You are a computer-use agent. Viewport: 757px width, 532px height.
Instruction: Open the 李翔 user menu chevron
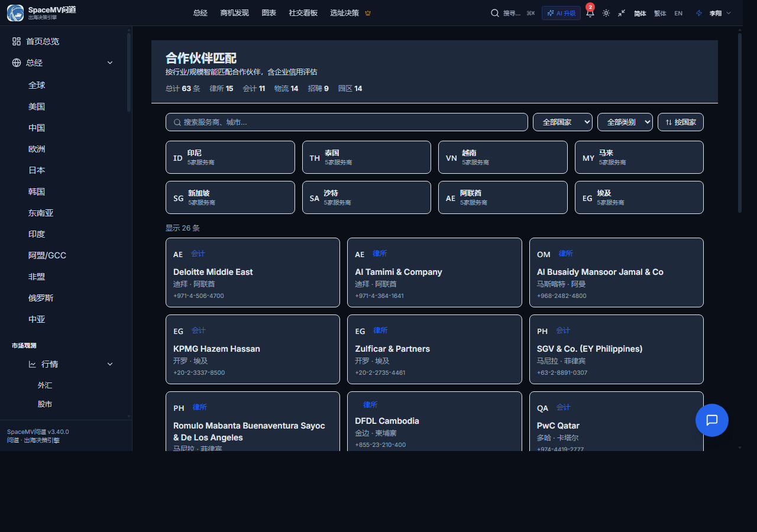click(729, 13)
